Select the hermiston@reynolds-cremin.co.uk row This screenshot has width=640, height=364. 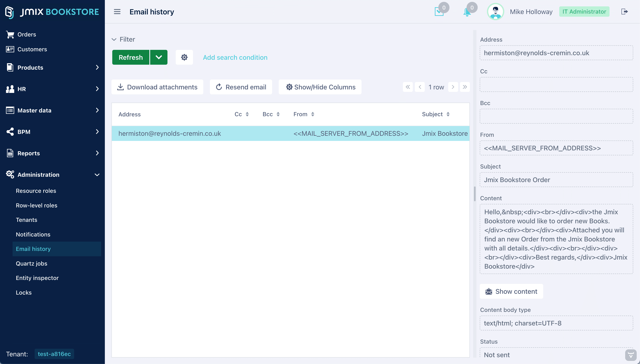click(x=291, y=133)
